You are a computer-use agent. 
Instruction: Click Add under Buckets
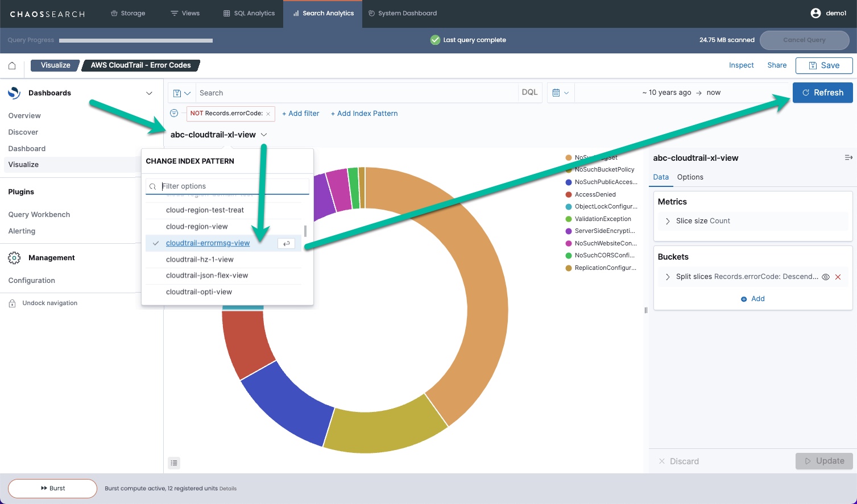[752, 299]
